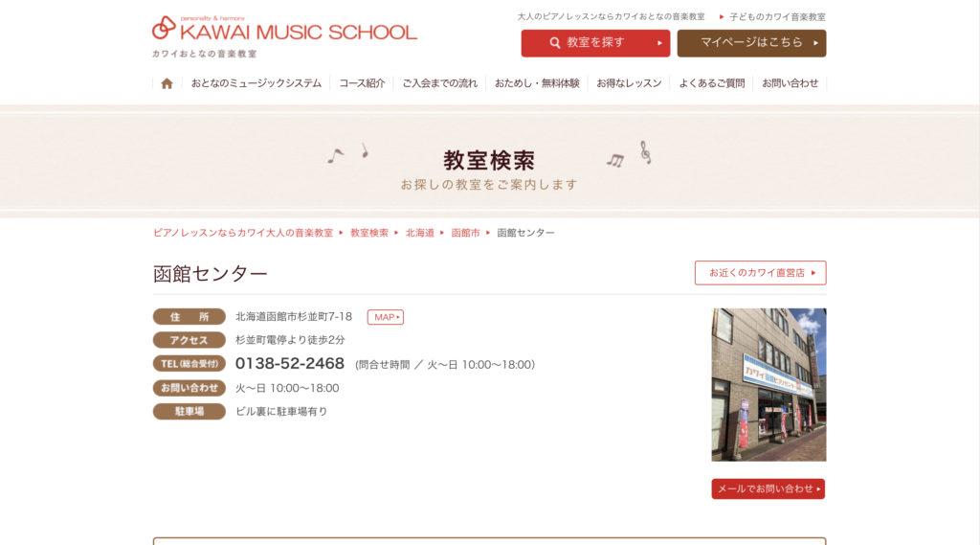This screenshot has height=545, width=980.
Task: Follow the 北海道 breadcrumb link
Action: (419, 233)
